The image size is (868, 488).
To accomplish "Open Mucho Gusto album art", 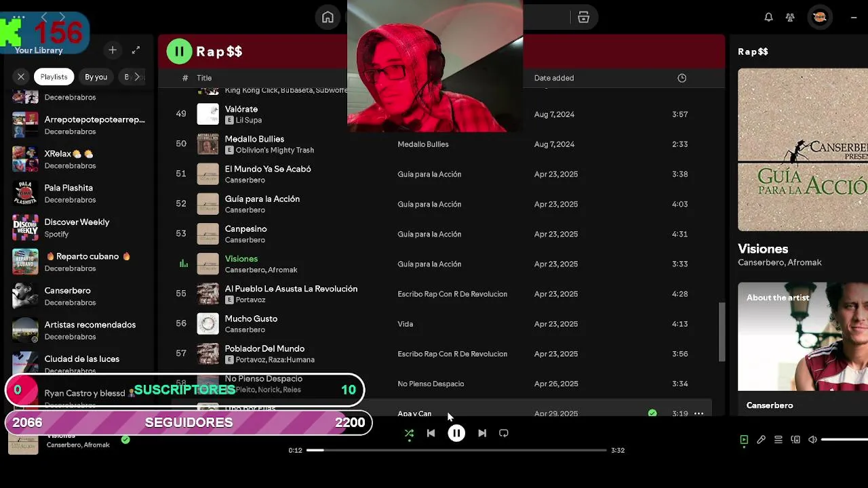I will click(208, 323).
